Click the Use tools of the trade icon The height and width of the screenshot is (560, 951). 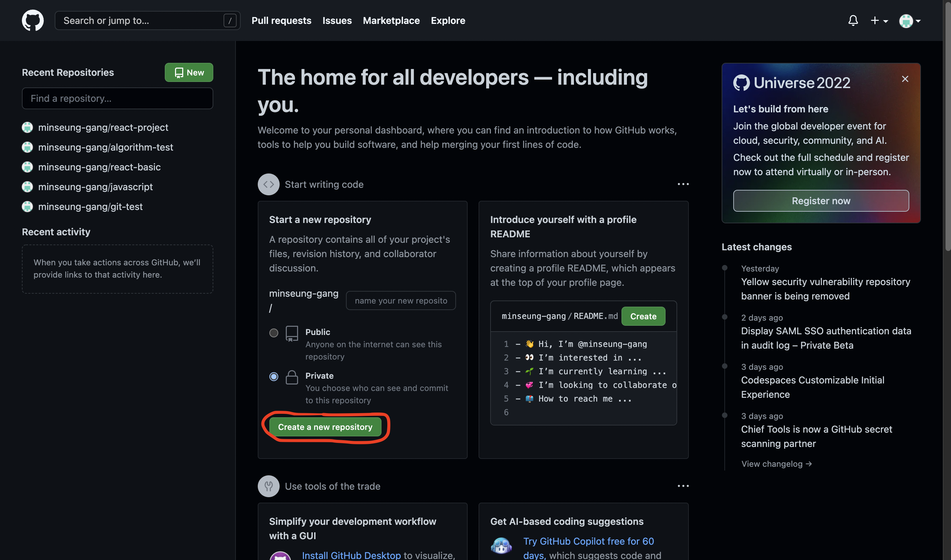268,486
